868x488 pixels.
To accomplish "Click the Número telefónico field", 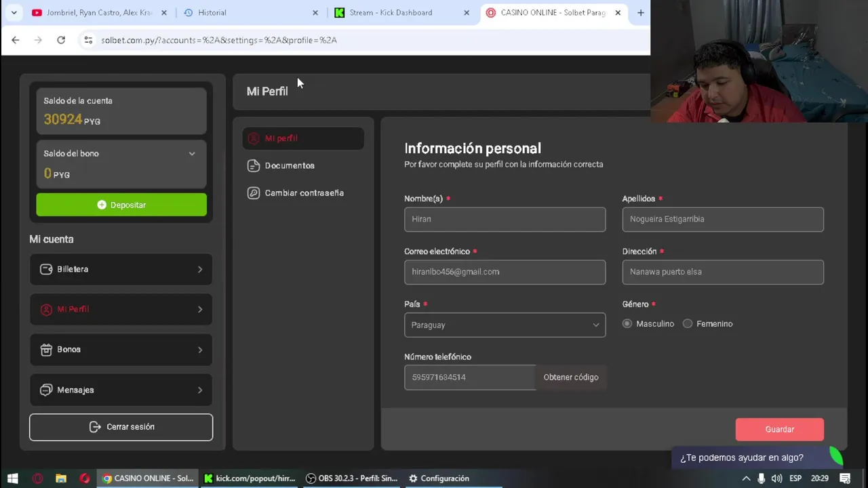I will point(470,378).
